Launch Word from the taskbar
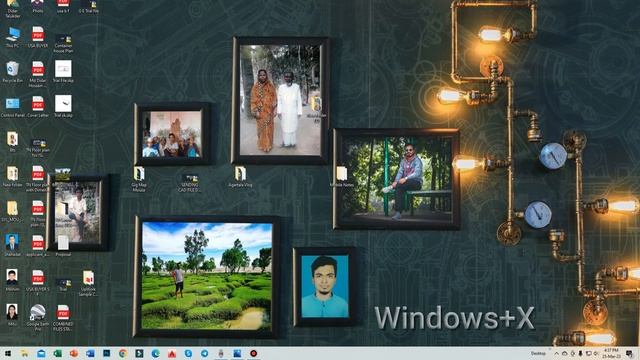The height and width of the screenshot is (360, 640). [x=90, y=353]
